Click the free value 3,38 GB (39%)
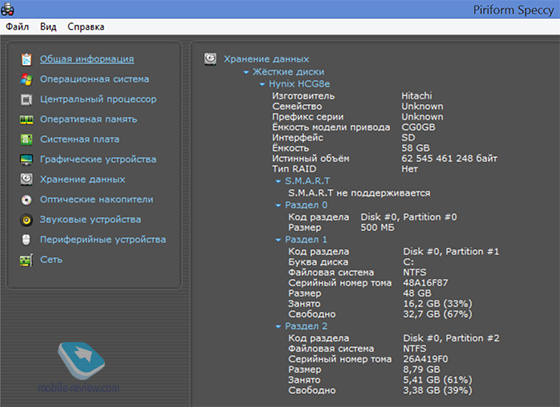Screen dimensions: 560x407 click(438, 390)
